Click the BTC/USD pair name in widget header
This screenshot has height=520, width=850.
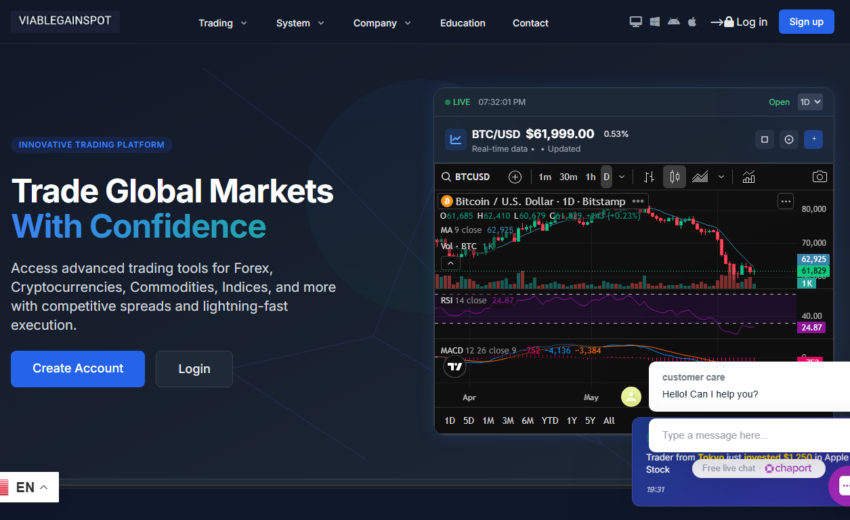(x=495, y=134)
